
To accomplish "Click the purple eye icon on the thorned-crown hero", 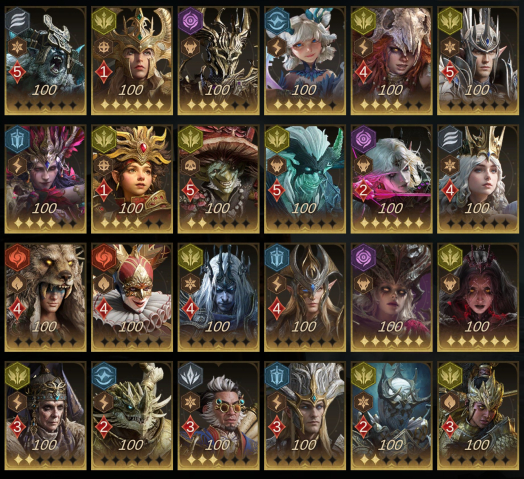I will tap(191, 20).
